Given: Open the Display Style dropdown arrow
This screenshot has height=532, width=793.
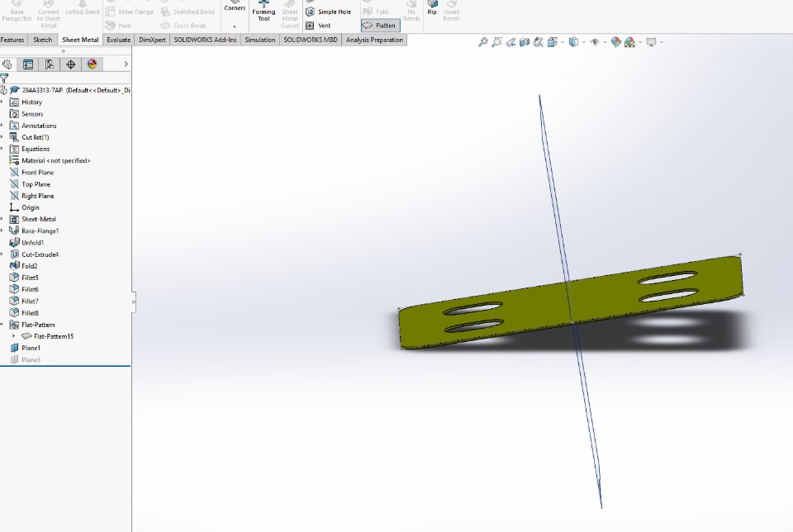Looking at the screenshot, I should [x=584, y=42].
